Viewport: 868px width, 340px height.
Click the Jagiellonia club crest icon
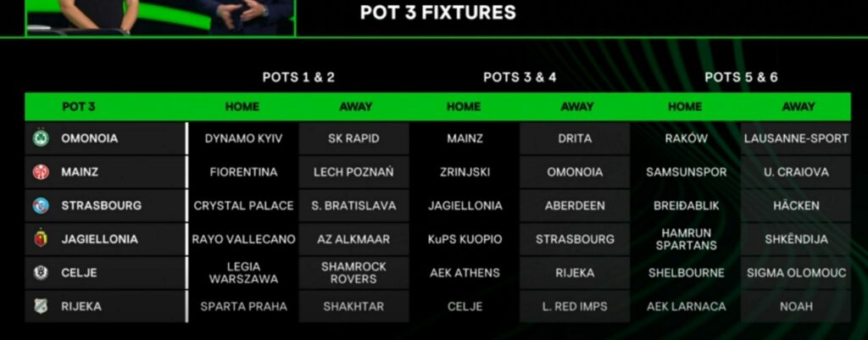point(40,239)
